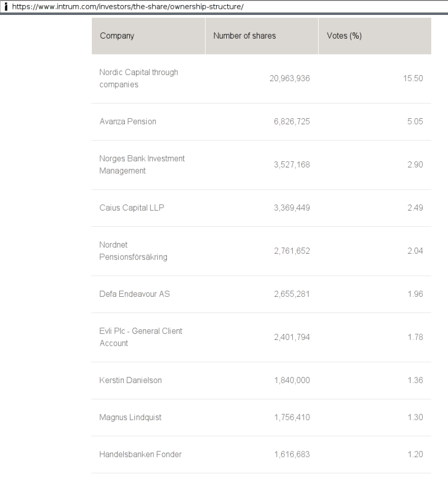448x480 pixels.
Task: Select the Nordic Capital through companies row name
Action: pyautogui.click(x=138, y=78)
